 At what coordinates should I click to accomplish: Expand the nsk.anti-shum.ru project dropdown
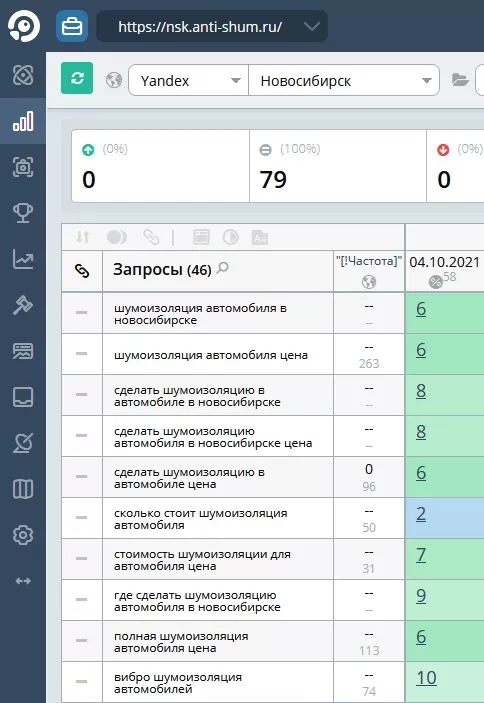(212, 26)
